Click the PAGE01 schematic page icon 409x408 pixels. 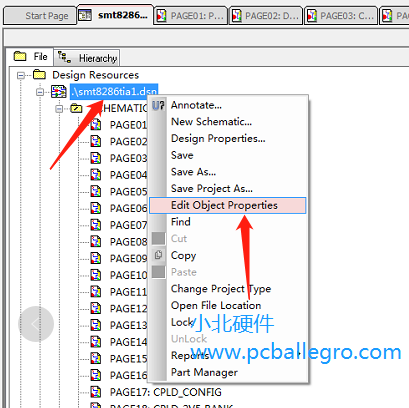click(96, 124)
